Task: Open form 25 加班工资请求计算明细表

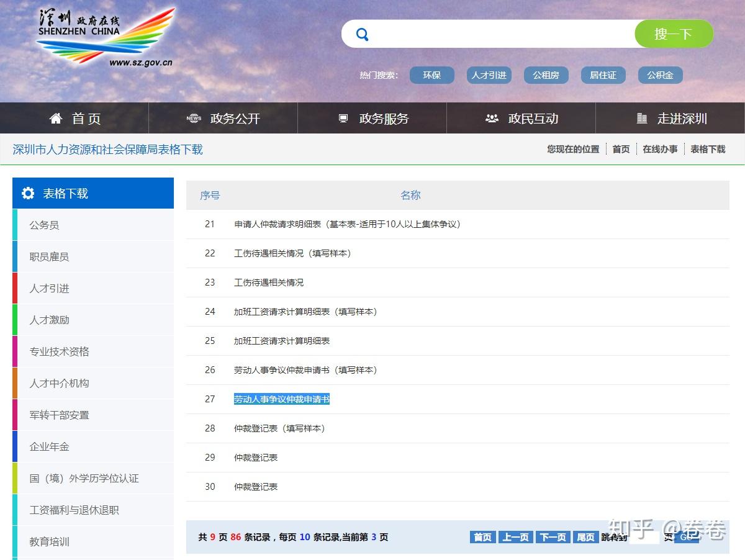Action: tap(282, 341)
